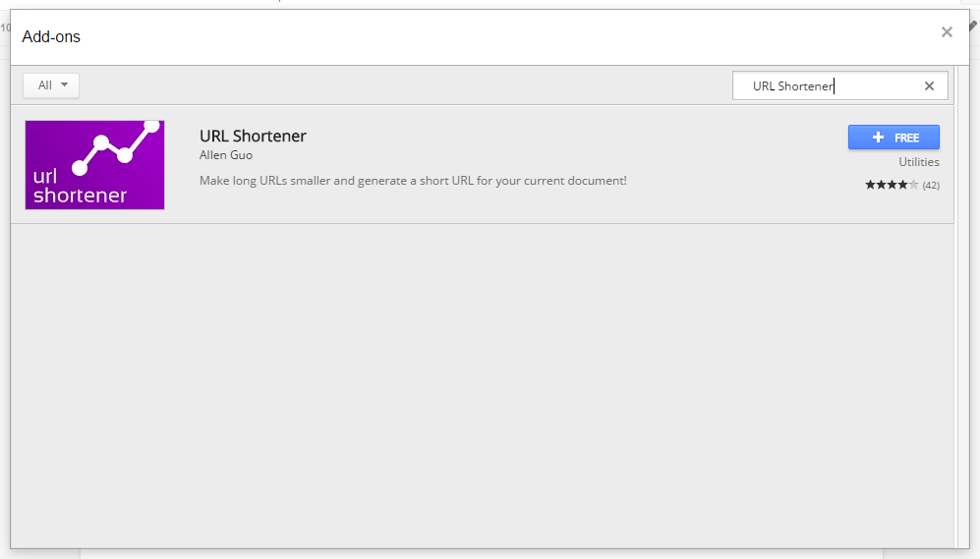
Task: Install the add-on with the FREE button
Action: 894,138
